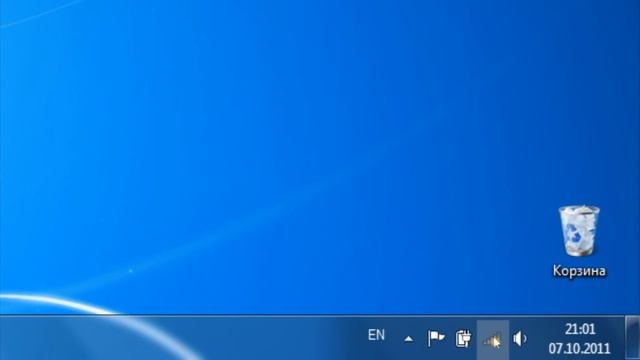This screenshot has height=360, width=640.
Task: Open the Action Center flag icon
Action: (436, 338)
